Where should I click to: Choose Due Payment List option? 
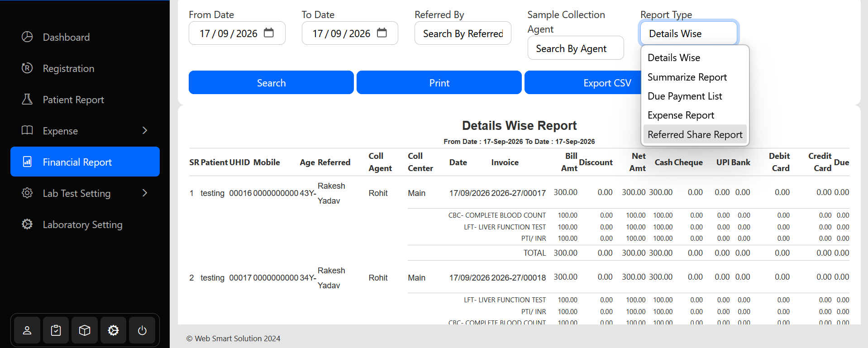tap(695, 96)
